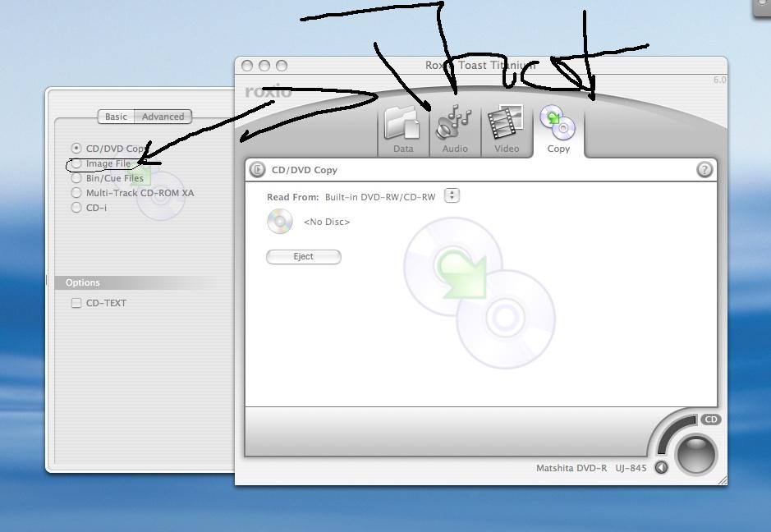Enable the CD-TEXT checkbox
771x532 pixels.
point(76,303)
